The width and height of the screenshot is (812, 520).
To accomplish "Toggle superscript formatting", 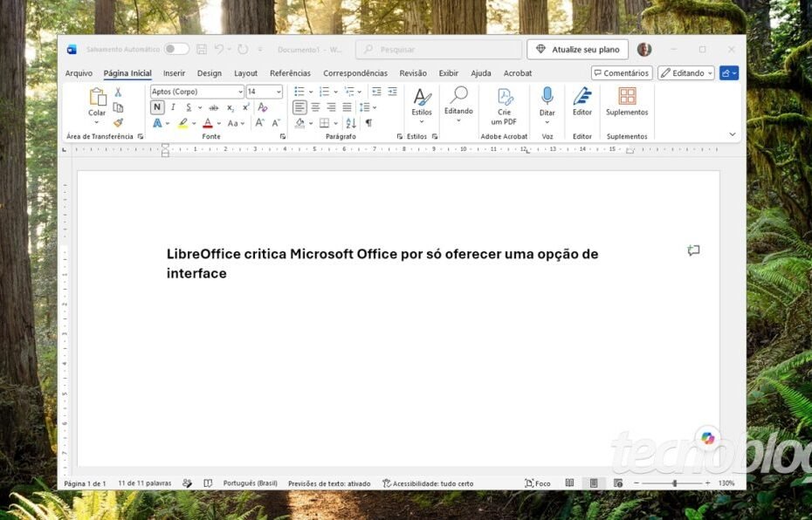I will pos(246,107).
